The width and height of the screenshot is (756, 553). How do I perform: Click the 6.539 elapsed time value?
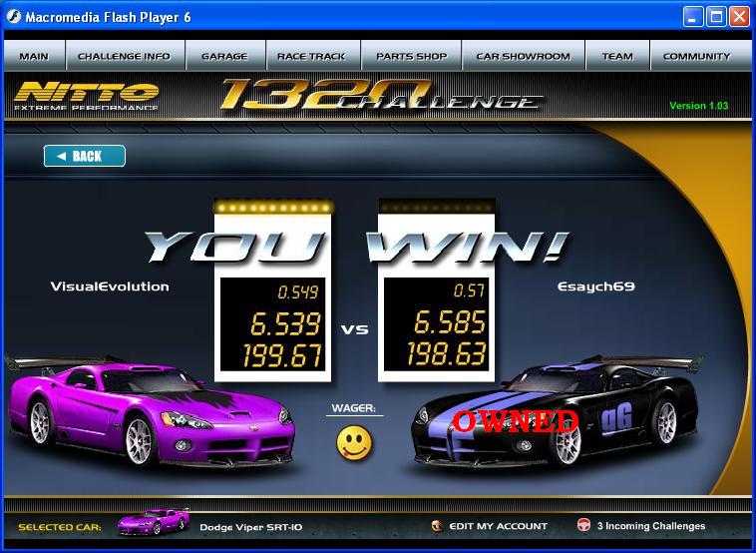pyautogui.click(x=285, y=323)
